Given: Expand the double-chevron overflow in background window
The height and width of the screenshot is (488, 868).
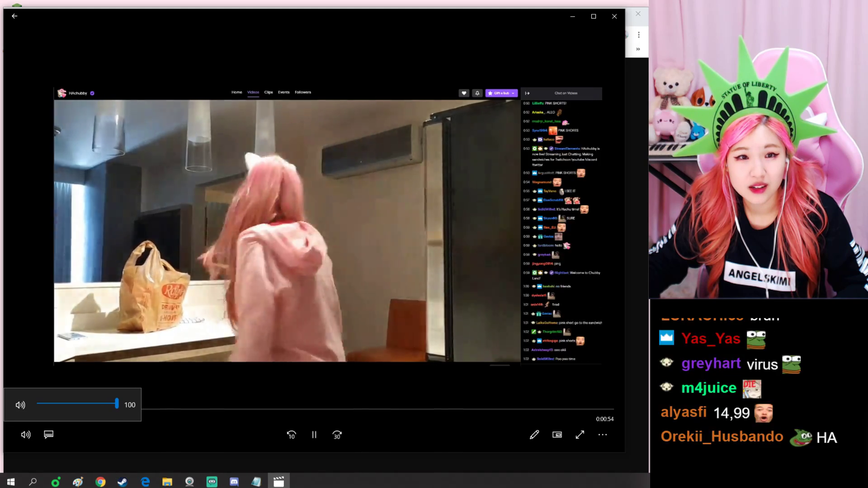Looking at the screenshot, I should (638, 49).
